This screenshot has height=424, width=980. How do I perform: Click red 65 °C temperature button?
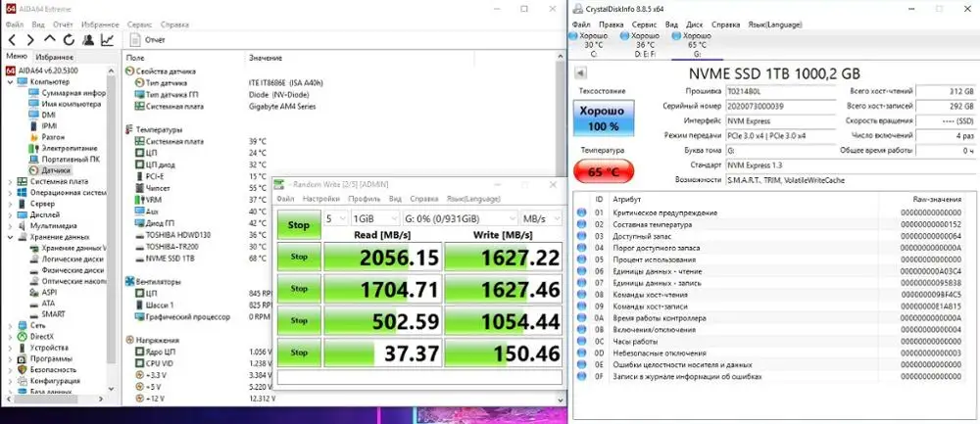click(x=603, y=171)
